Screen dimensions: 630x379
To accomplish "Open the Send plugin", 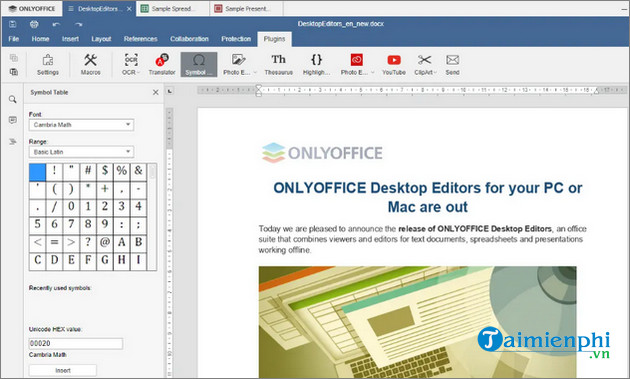I will click(452, 64).
